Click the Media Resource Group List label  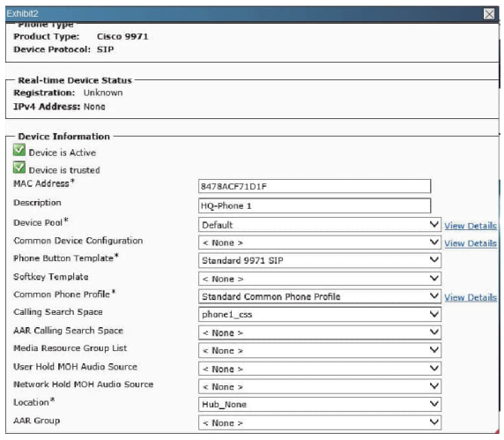(x=70, y=348)
